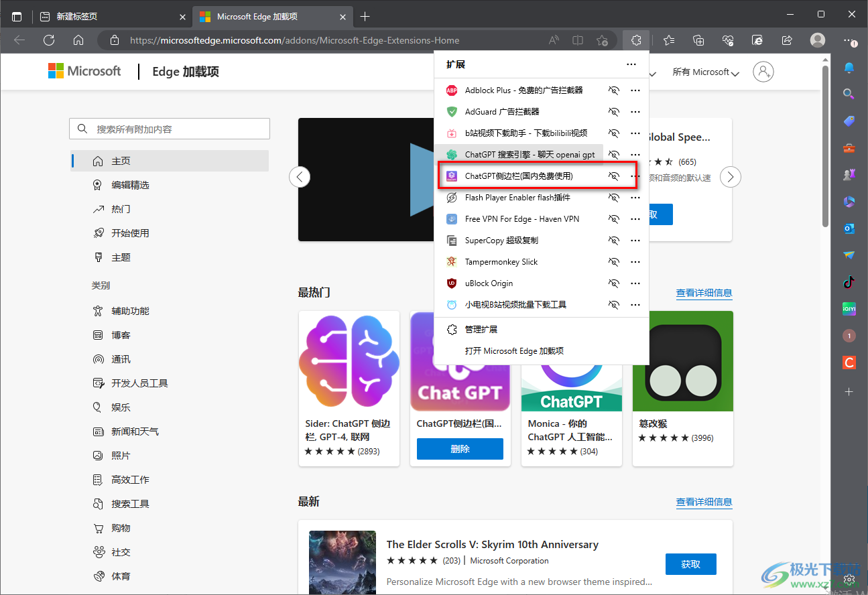Open a new browser tab plus button
The height and width of the screenshot is (595, 868).
point(365,16)
